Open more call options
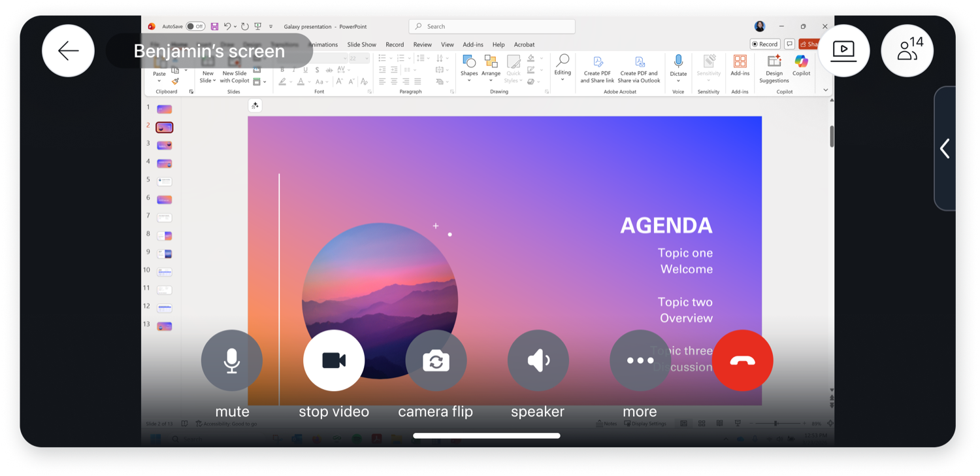This screenshot has width=980, height=476. click(640, 360)
